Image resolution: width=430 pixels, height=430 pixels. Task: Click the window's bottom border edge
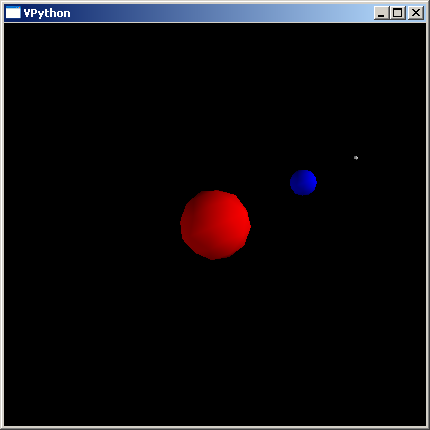coord(215,428)
